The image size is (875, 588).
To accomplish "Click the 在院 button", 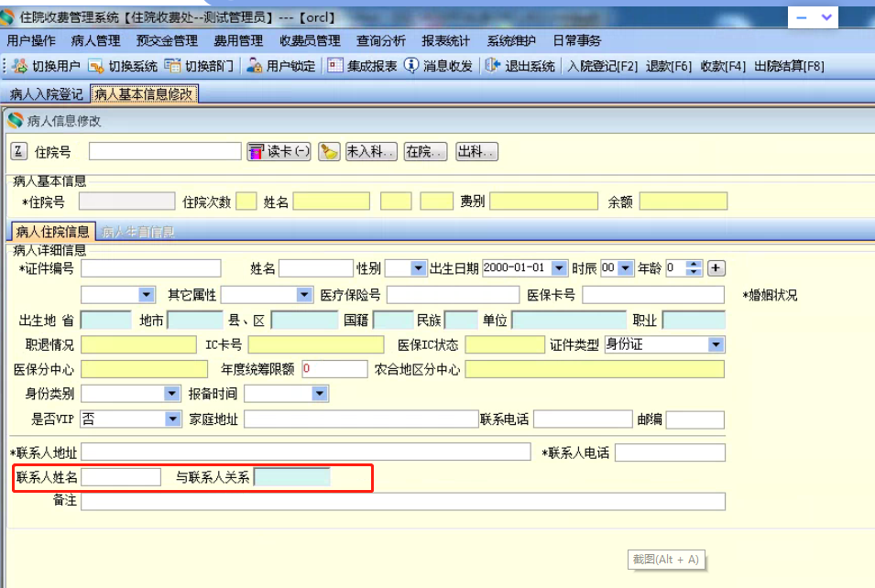I will [426, 151].
